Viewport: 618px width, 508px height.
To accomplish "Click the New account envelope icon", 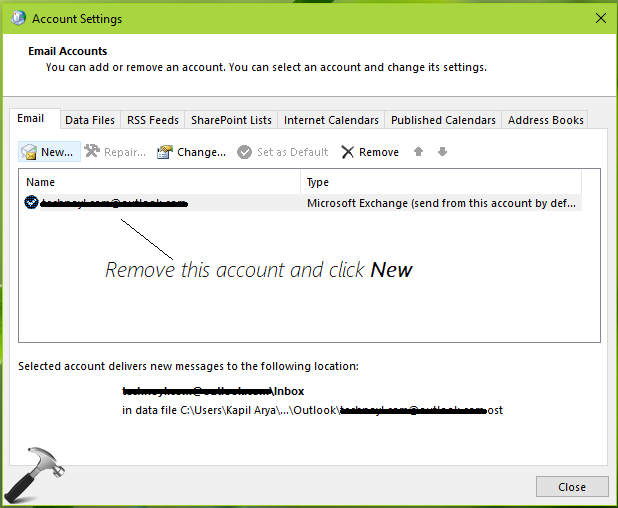I will (29, 152).
